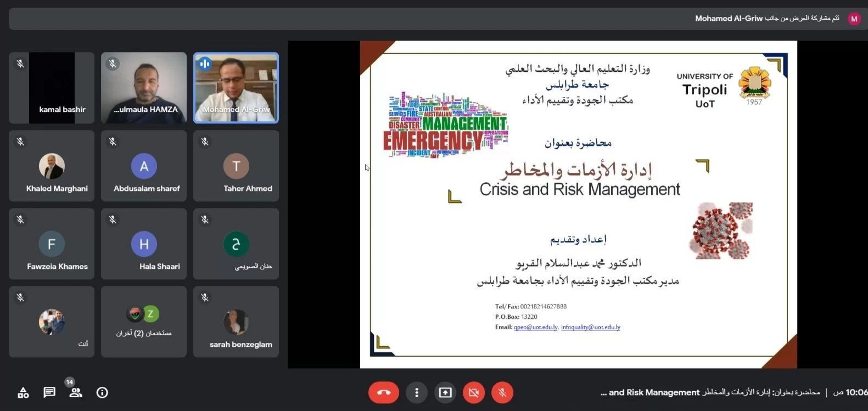
Task: Show the participants list with 14 badge
Action: (75, 392)
